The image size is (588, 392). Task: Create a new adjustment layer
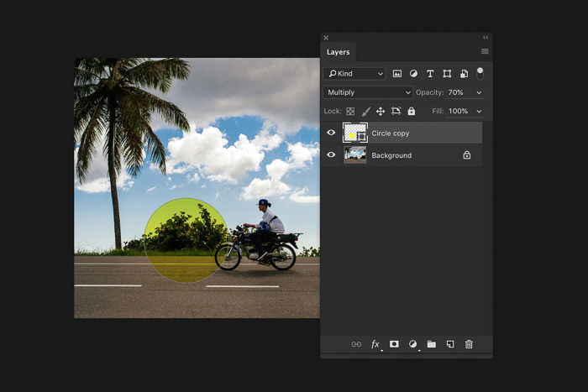click(412, 344)
